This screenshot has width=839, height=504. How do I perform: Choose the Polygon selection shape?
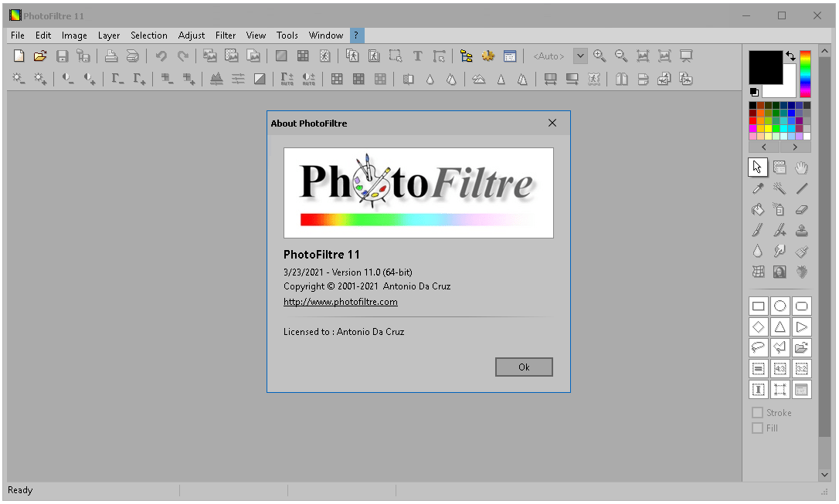click(780, 348)
